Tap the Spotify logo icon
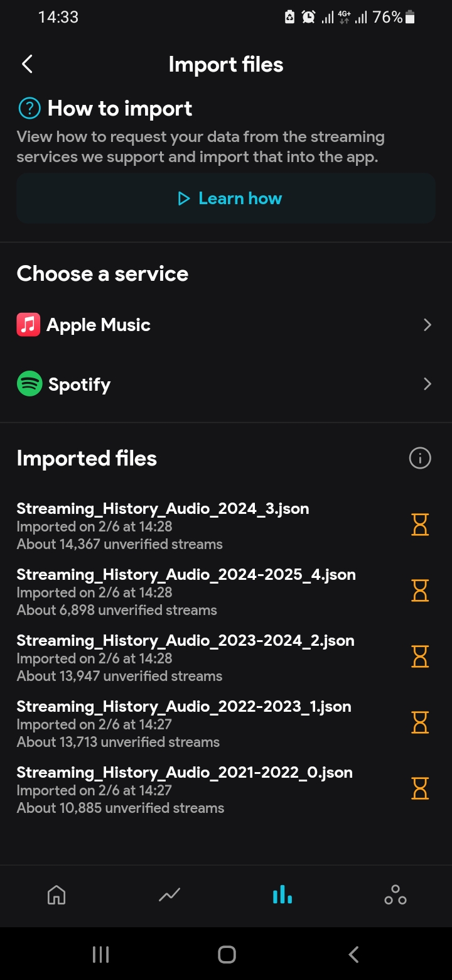This screenshot has width=452, height=980. pyautogui.click(x=30, y=384)
